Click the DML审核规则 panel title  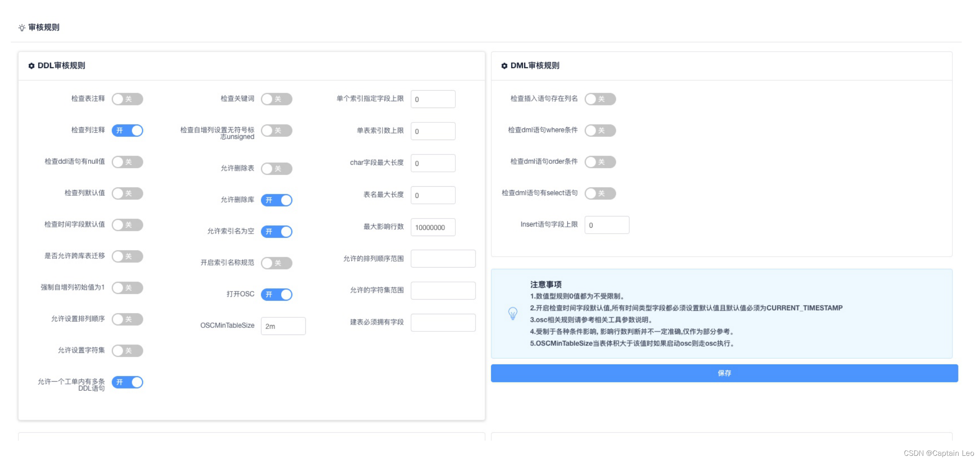(535, 66)
